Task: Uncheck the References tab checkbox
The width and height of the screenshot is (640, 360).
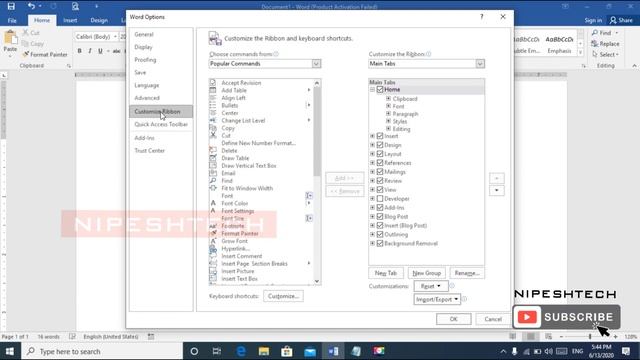Action: pos(380,163)
